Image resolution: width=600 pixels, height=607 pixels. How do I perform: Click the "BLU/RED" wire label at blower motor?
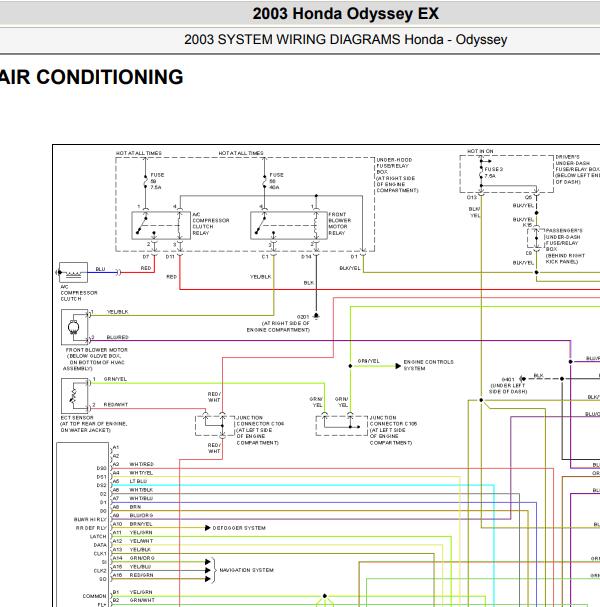click(117, 337)
